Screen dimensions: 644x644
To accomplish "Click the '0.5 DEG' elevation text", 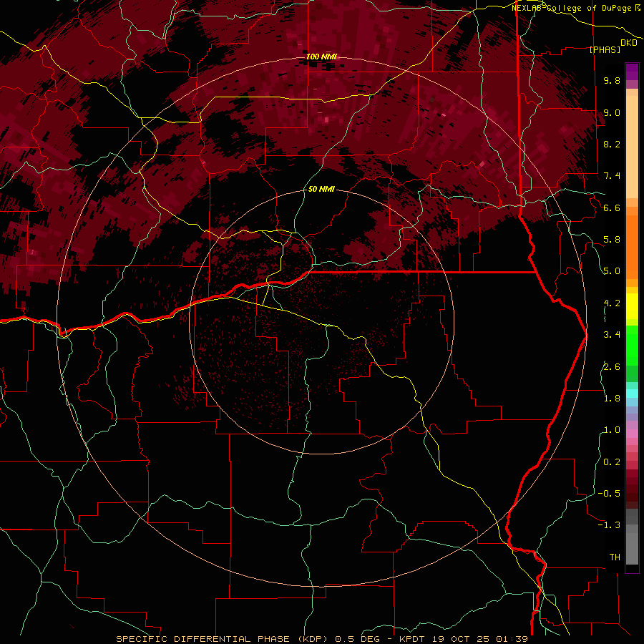I will tap(358, 639).
